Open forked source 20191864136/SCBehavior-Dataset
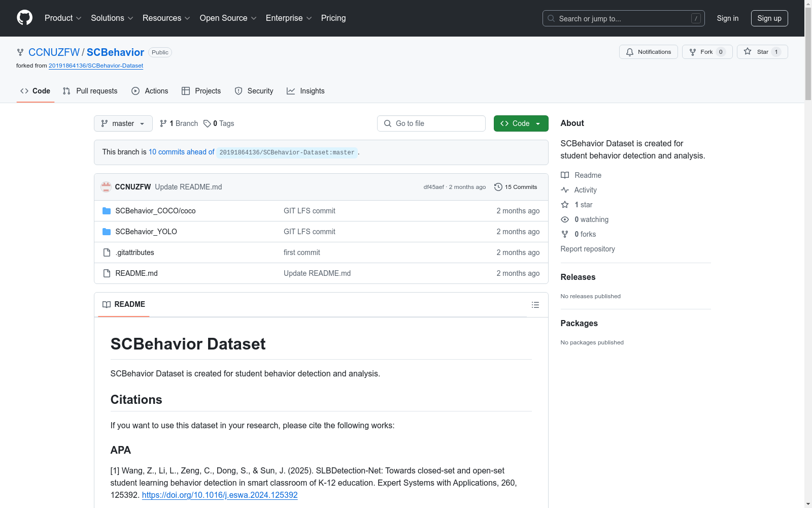Image resolution: width=812 pixels, height=508 pixels. [96, 66]
